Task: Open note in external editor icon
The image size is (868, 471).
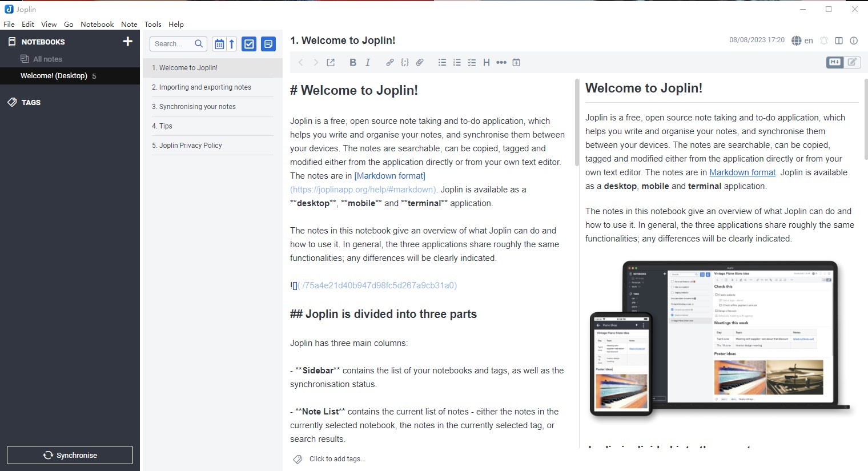Action: tap(331, 63)
